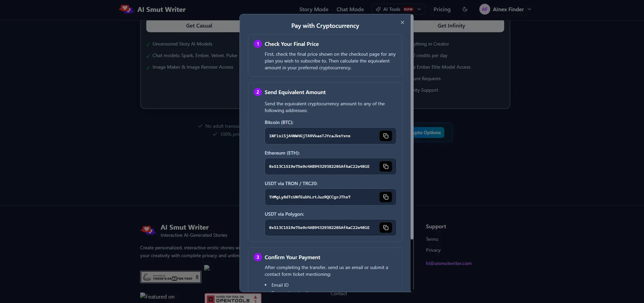Click Uncensored Story AI Models feature text
Viewport: 644px width, 303px height.
point(182,44)
